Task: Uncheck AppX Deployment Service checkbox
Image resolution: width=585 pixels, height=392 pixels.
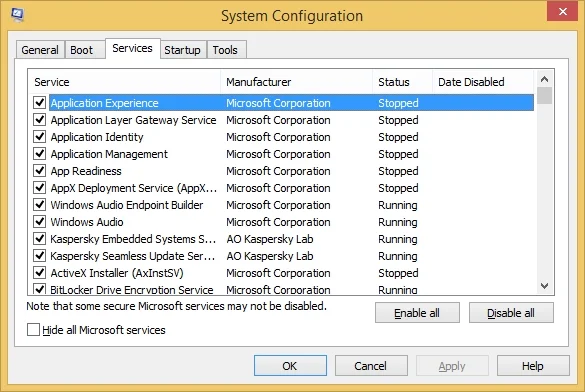Action: pos(40,187)
